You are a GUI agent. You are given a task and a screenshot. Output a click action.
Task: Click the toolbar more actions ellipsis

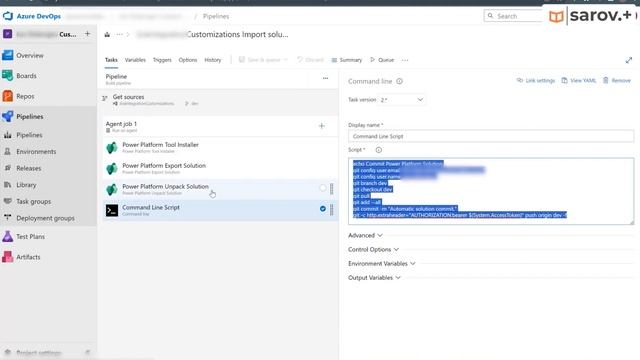404,60
